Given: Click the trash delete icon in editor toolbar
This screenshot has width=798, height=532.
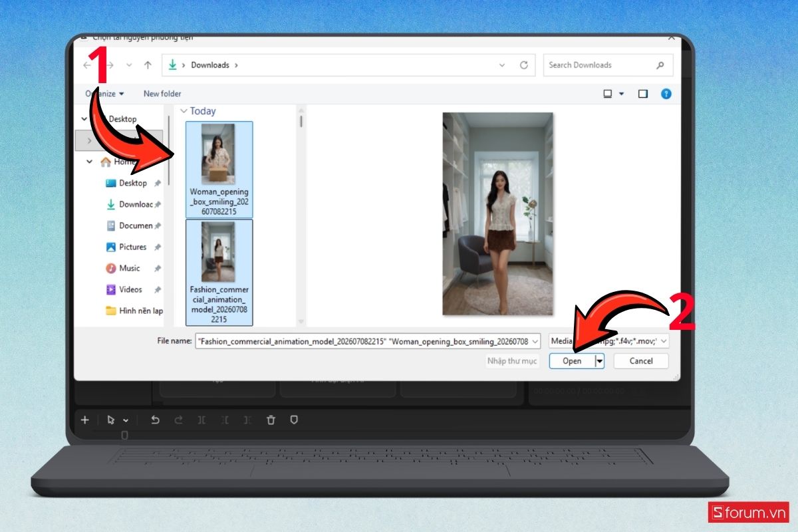Looking at the screenshot, I should (x=271, y=420).
